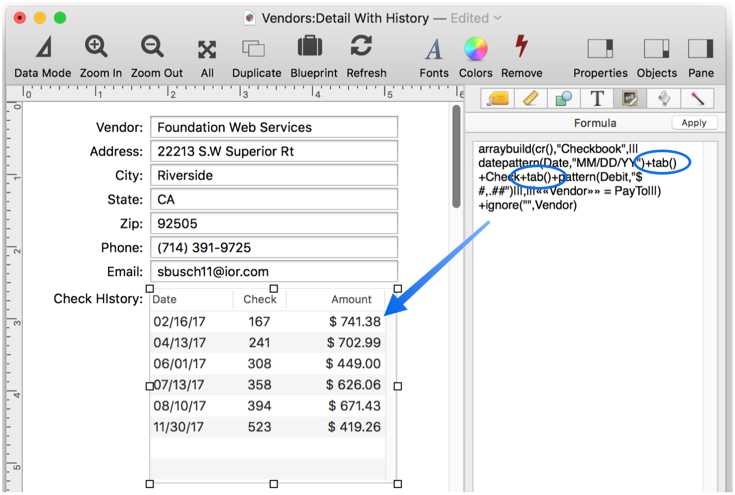Toggle the Objects panel
Screen dimensions: 735x495
(656, 49)
